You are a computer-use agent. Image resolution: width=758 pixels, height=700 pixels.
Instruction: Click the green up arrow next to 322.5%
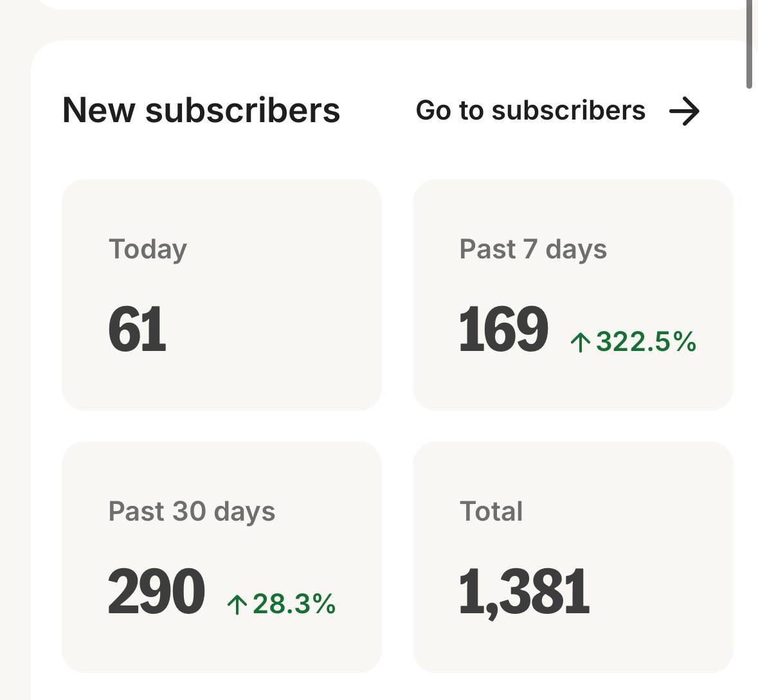pos(580,342)
